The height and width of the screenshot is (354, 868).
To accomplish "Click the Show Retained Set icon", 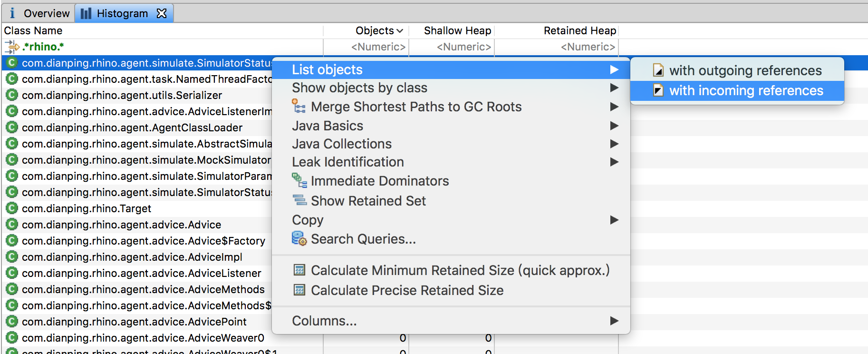I will [299, 200].
